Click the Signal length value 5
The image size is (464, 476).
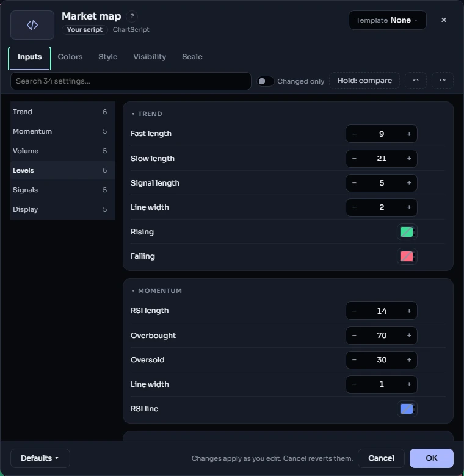(382, 183)
